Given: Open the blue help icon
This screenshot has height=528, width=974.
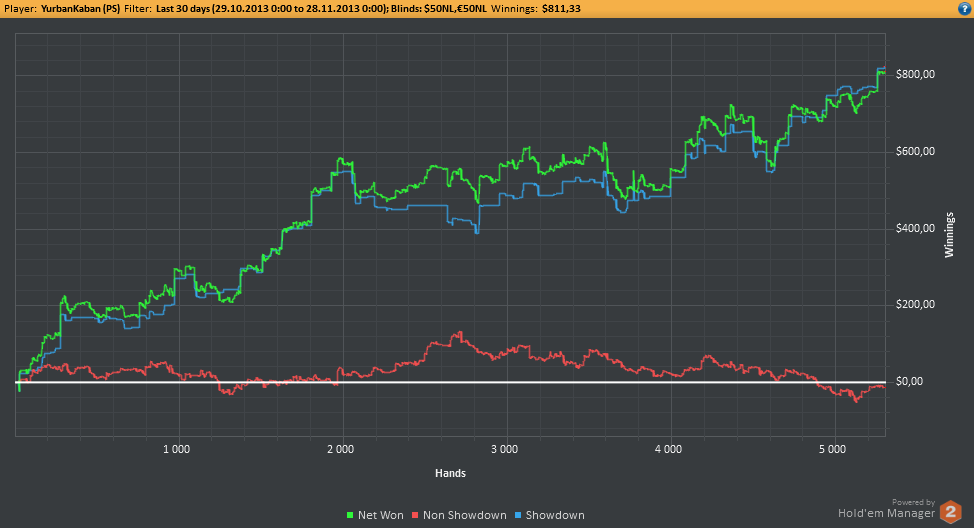Looking at the screenshot, I should pyautogui.click(x=965, y=9).
